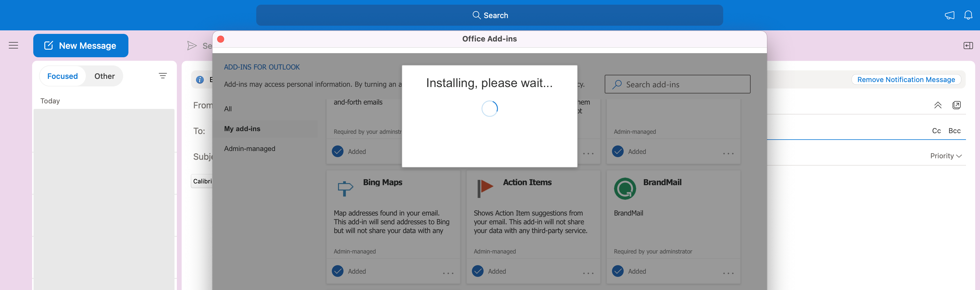980x290 pixels.
Task: Click the Office Add-ins window title
Action: click(x=489, y=39)
